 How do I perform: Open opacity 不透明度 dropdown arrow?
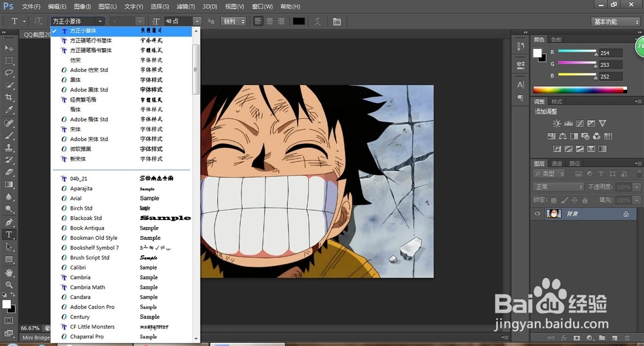(637, 187)
